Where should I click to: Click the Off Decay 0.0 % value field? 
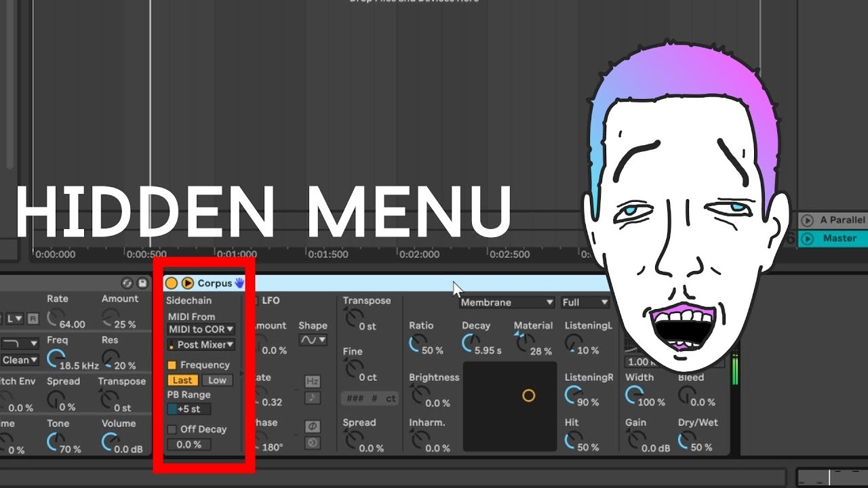point(189,445)
